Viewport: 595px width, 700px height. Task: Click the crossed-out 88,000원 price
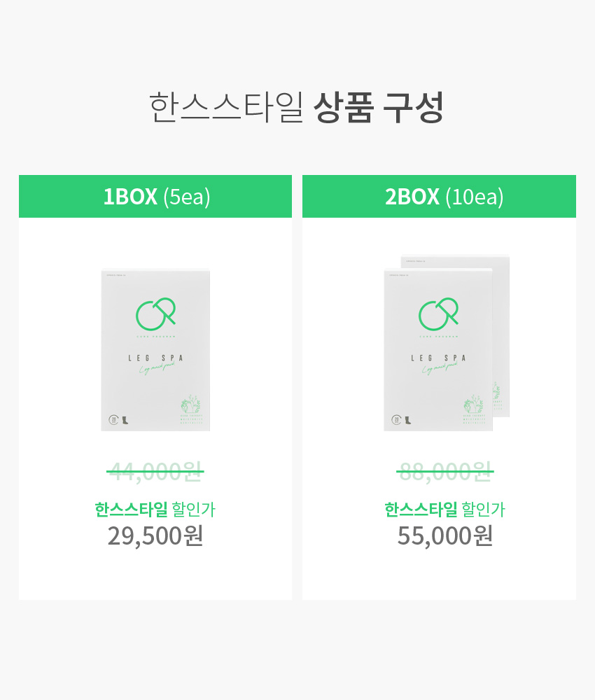point(445,471)
